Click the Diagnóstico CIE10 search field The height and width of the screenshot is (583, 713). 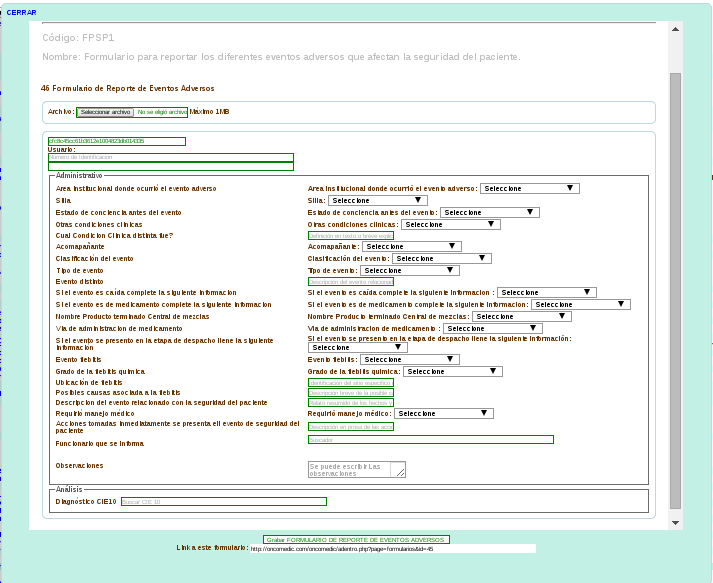click(x=223, y=501)
